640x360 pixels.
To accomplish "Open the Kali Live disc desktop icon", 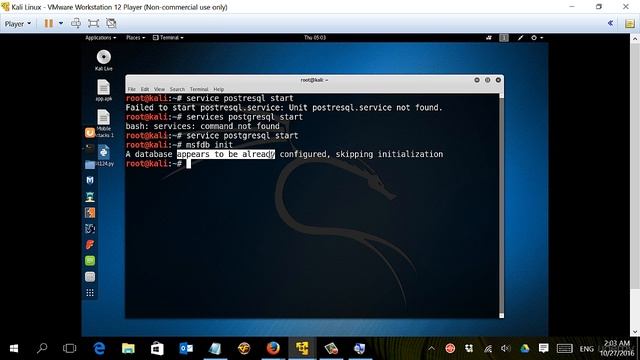I will (104, 60).
